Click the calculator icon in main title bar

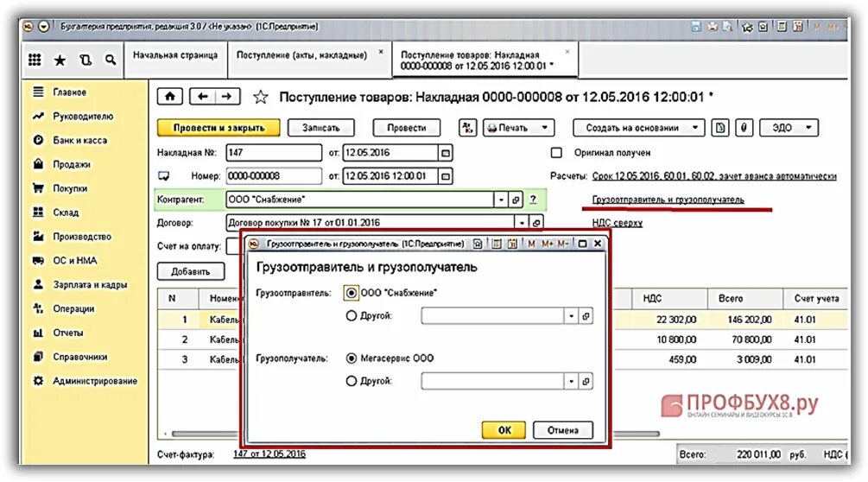coord(781,26)
